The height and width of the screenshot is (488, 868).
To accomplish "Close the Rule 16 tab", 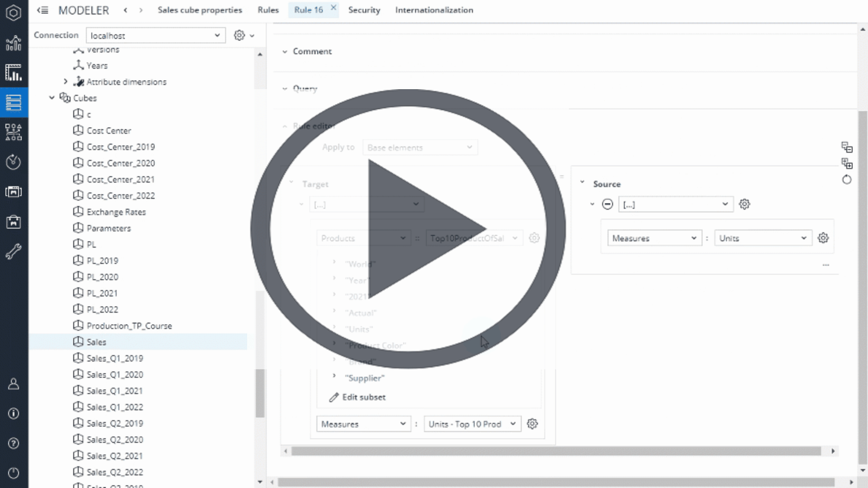I will pyautogui.click(x=333, y=8).
